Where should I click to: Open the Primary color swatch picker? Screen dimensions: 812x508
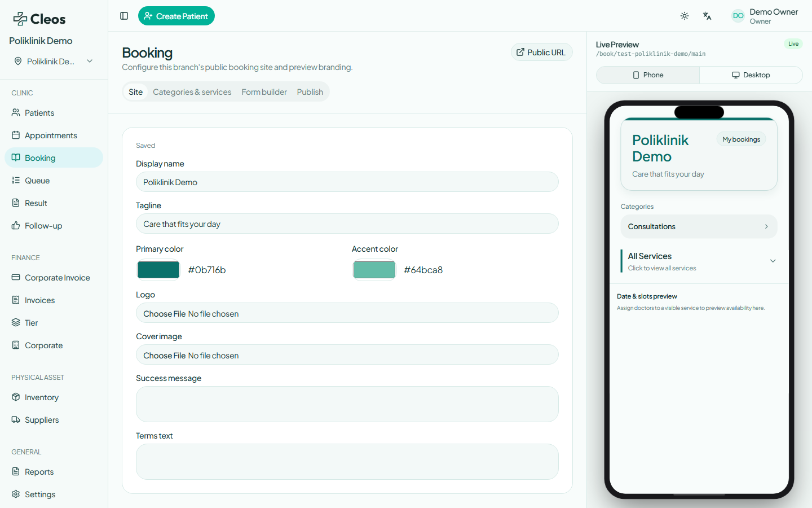pyautogui.click(x=158, y=270)
